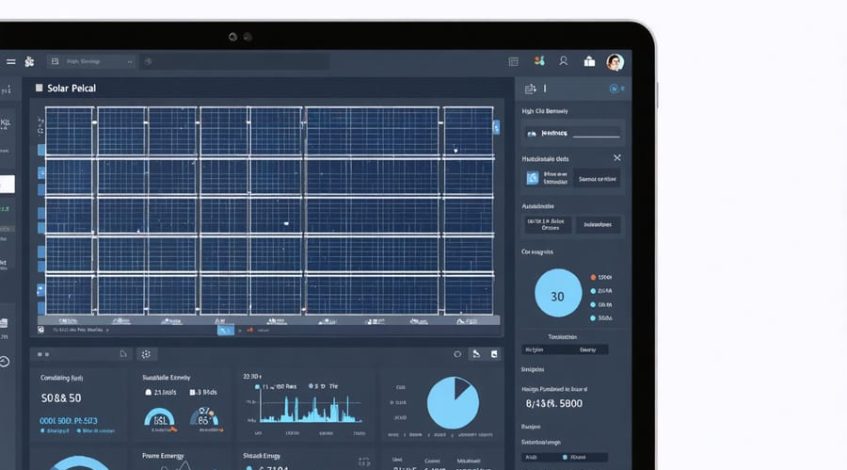Open the colorful apps icon in top bar
The height and width of the screenshot is (470, 847).
click(540, 62)
